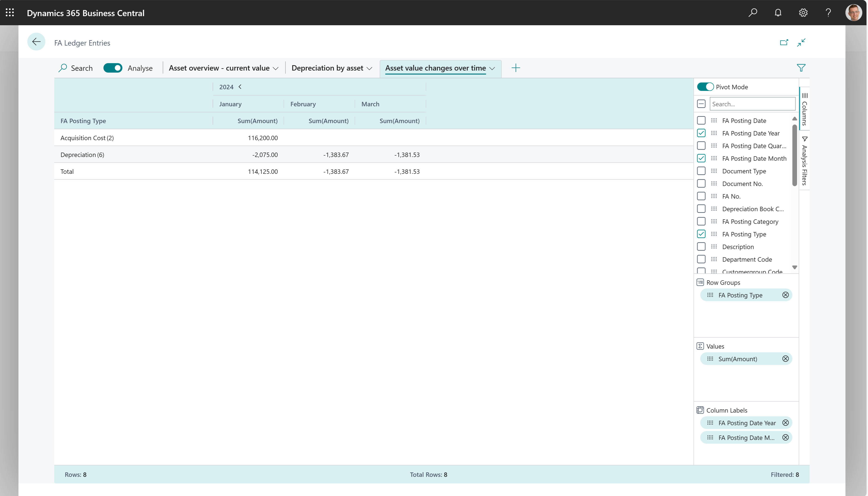Viewport: 868px width, 496px height.
Task: Click the Help question mark icon
Action: (828, 13)
